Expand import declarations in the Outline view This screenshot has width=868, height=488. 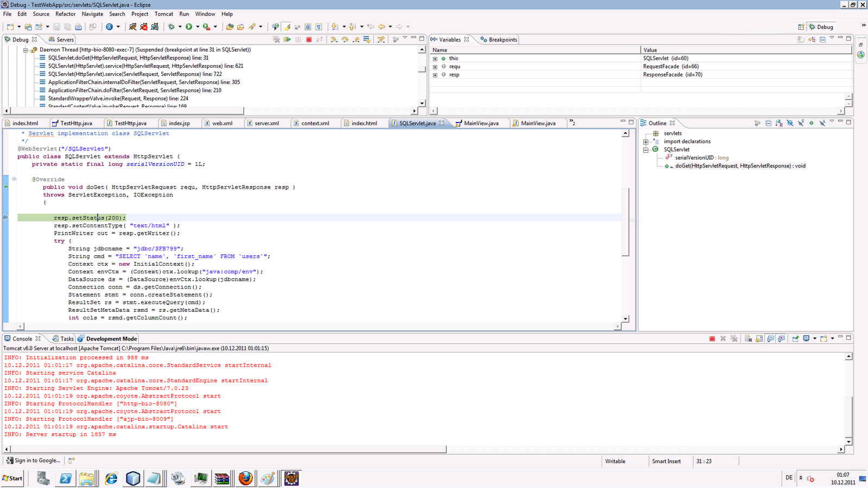tap(646, 141)
